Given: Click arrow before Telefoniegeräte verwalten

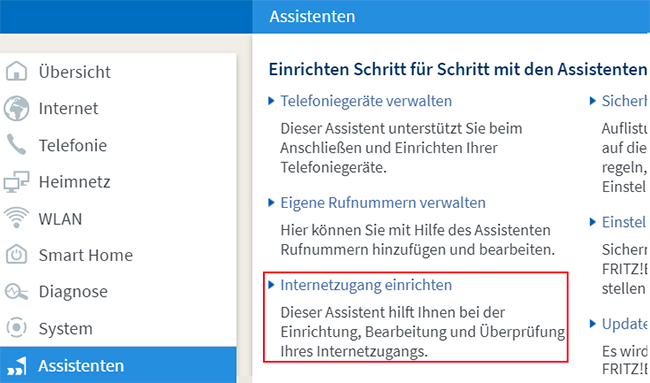Looking at the screenshot, I should point(272,101).
